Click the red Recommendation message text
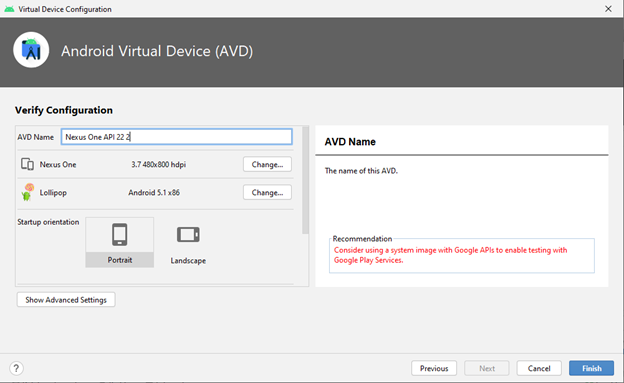624x383 pixels. point(450,255)
